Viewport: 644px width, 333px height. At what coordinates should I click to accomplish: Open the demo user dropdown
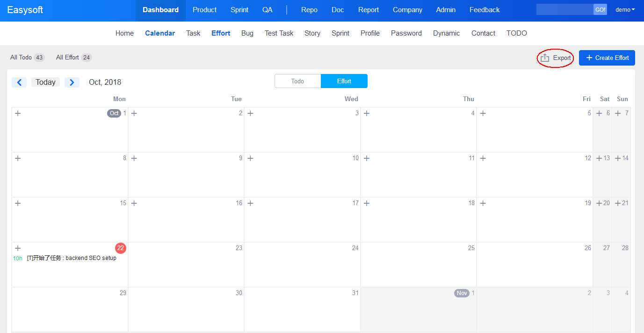click(x=625, y=10)
